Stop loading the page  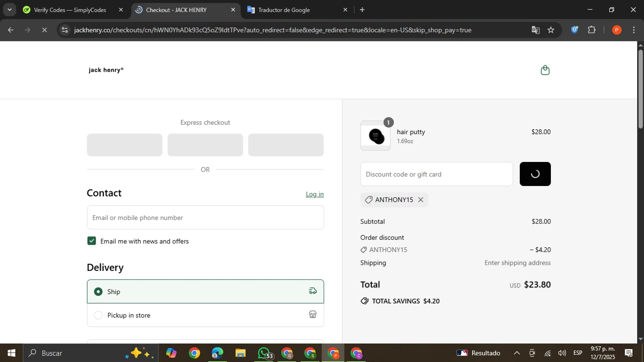coord(44,30)
